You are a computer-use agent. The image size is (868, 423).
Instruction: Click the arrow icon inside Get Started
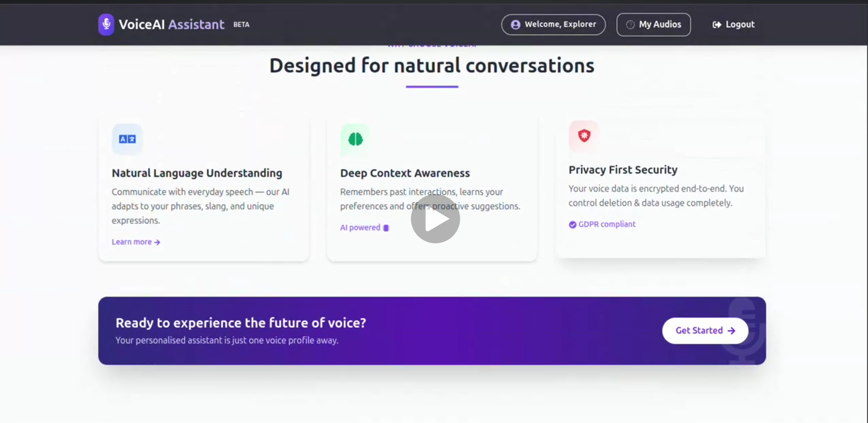coord(731,331)
